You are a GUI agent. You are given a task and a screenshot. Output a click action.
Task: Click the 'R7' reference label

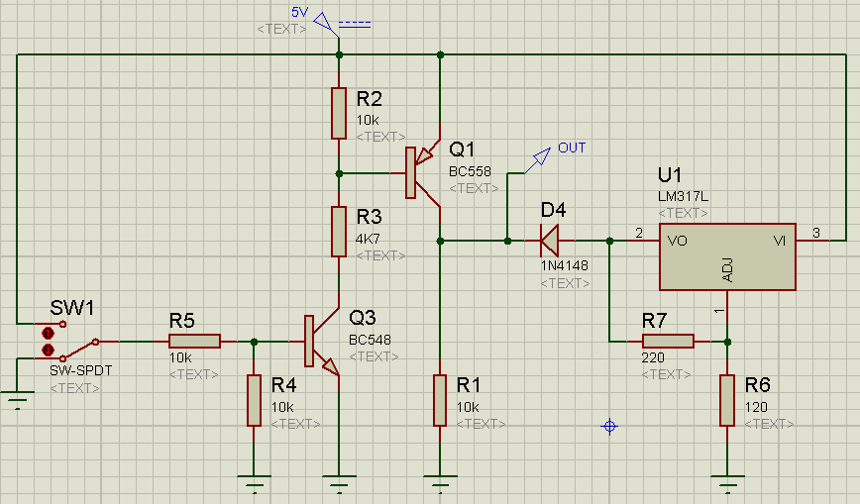pyautogui.click(x=654, y=320)
